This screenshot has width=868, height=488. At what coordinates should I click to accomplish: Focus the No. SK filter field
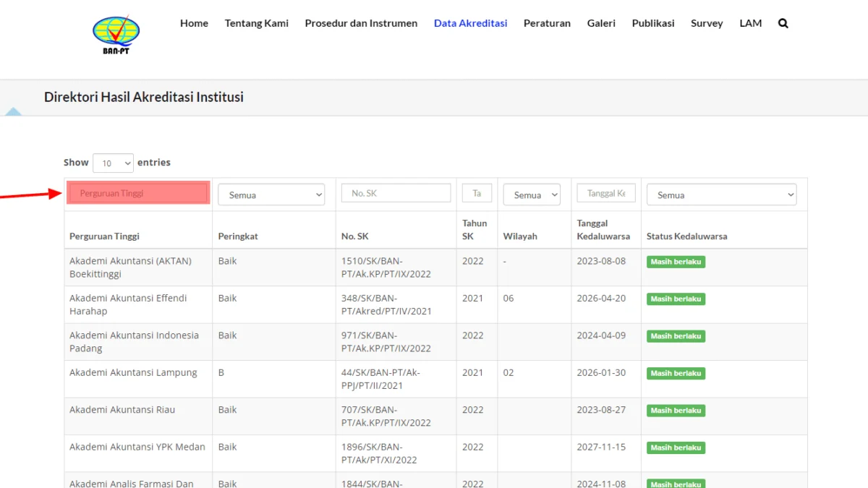pyautogui.click(x=396, y=193)
